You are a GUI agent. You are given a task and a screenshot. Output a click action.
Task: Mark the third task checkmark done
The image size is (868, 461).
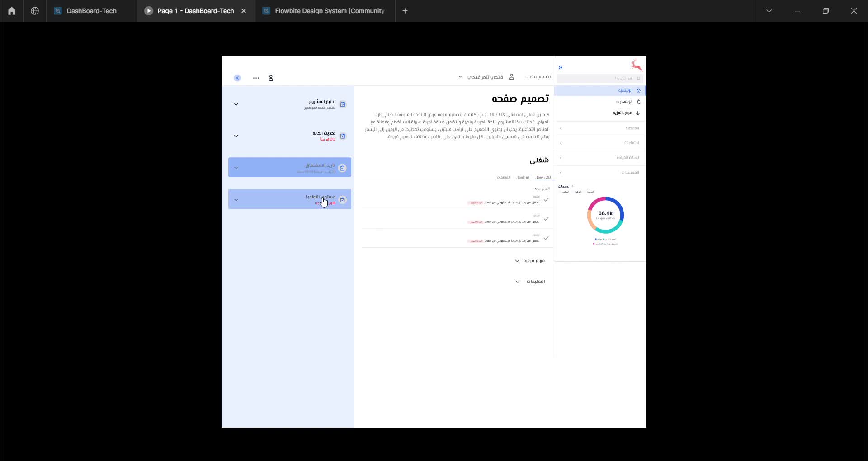click(546, 238)
